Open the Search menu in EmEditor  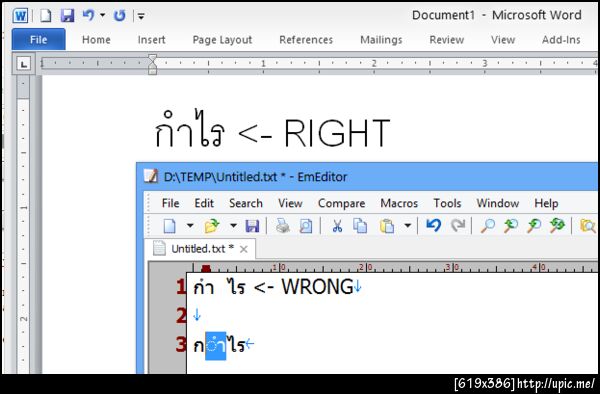pos(246,203)
